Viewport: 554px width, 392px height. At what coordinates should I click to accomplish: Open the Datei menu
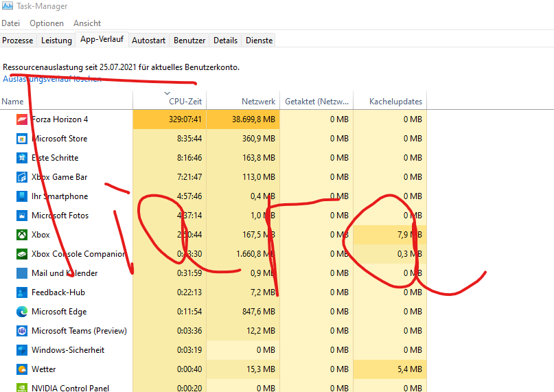pos(10,23)
